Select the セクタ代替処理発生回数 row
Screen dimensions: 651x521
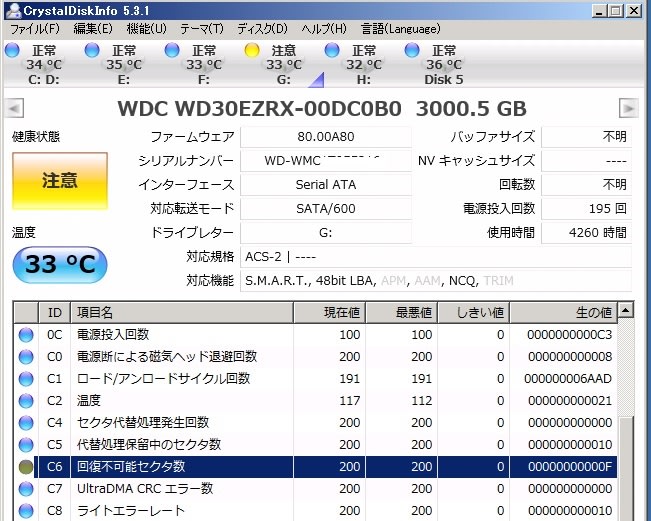tap(316, 423)
